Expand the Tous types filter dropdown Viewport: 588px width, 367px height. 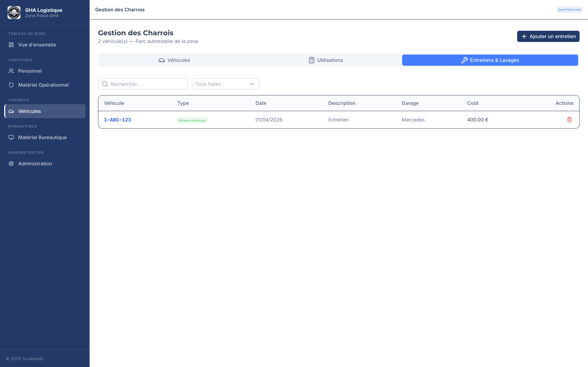[x=225, y=84]
